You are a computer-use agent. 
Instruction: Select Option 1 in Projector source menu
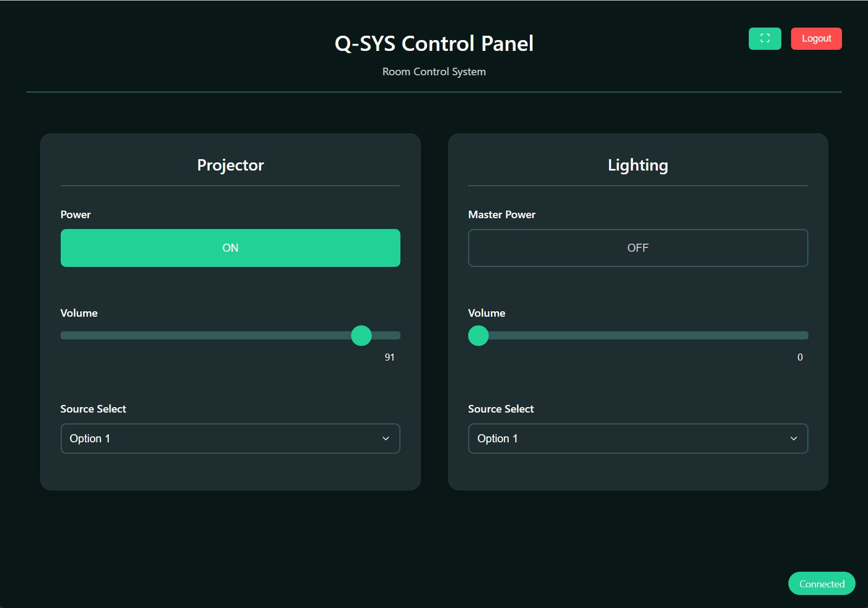(163, 439)
